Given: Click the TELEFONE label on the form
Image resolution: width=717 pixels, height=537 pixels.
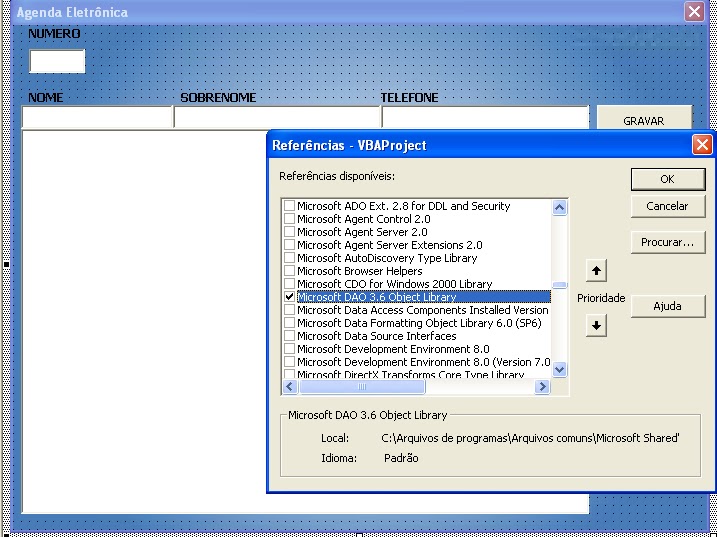Looking at the screenshot, I should (410, 97).
